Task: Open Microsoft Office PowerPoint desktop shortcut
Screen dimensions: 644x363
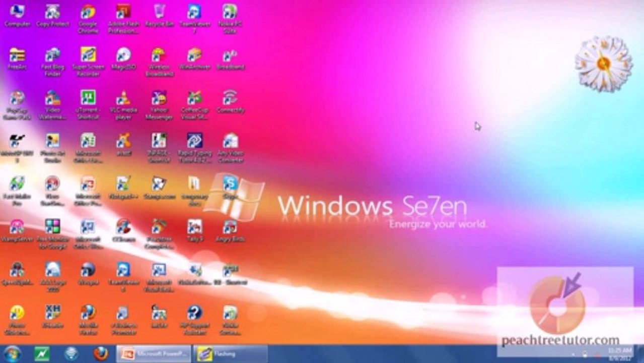Action: coord(88,192)
